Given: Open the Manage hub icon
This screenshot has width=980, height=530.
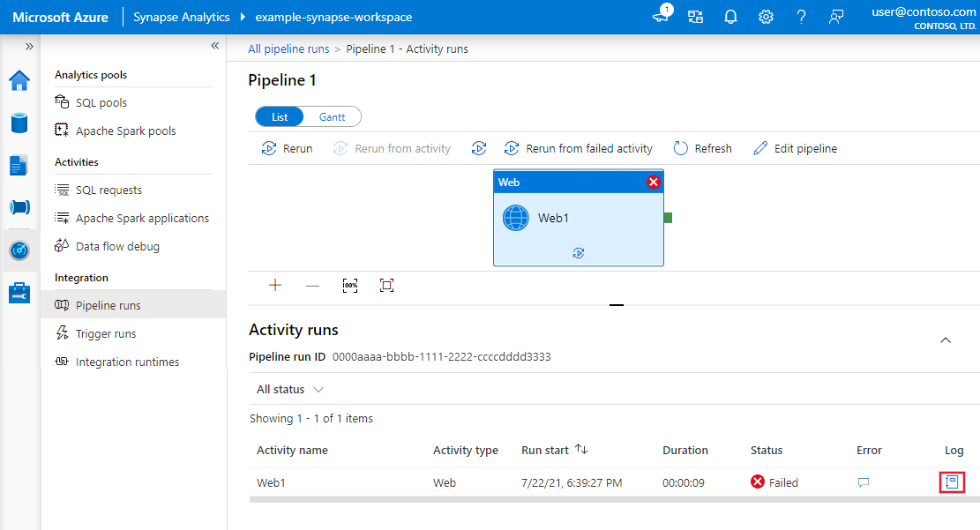Looking at the screenshot, I should [x=19, y=292].
